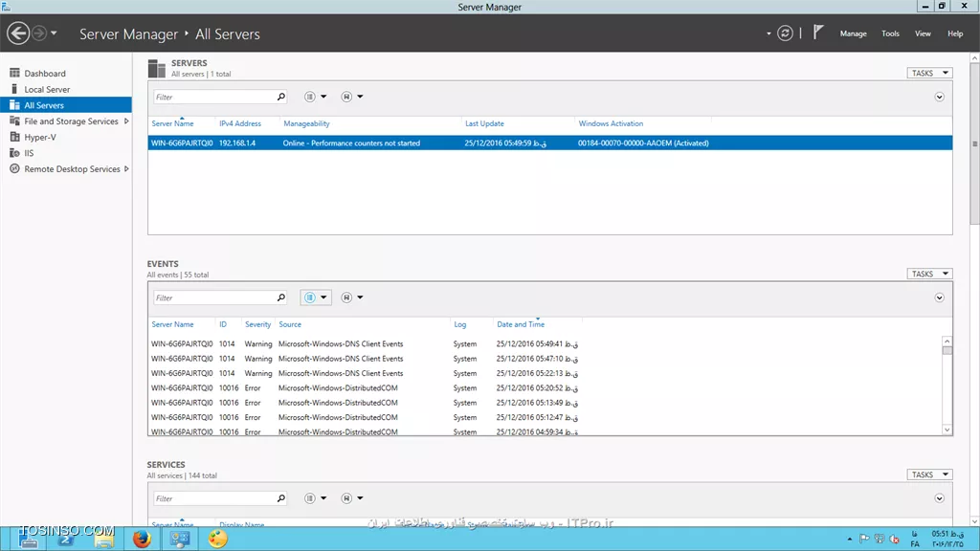The width and height of the screenshot is (980, 551).
Task: Sort servers by Last Update column
Action: point(484,123)
